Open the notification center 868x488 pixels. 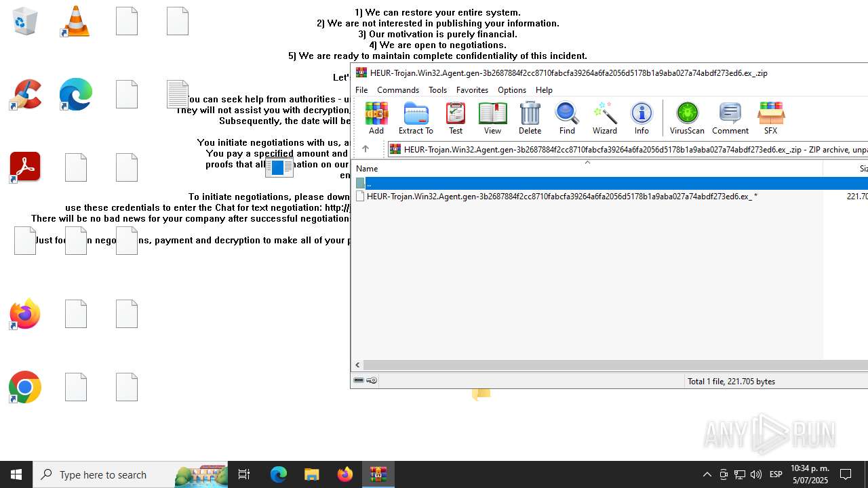[846, 474]
